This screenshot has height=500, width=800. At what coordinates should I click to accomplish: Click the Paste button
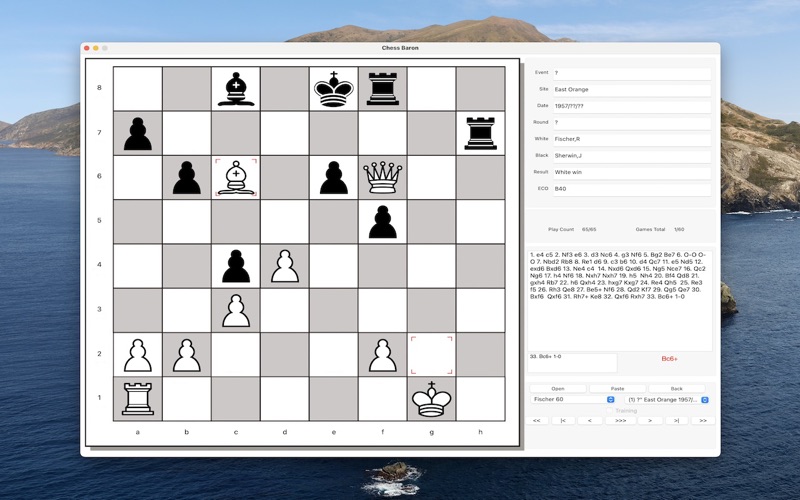(x=617, y=389)
